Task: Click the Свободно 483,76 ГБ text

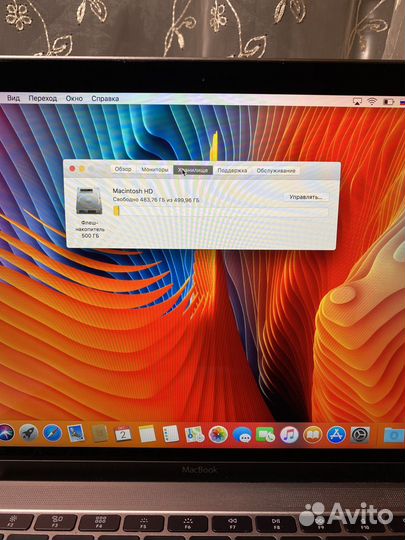Action: pos(156,200)
